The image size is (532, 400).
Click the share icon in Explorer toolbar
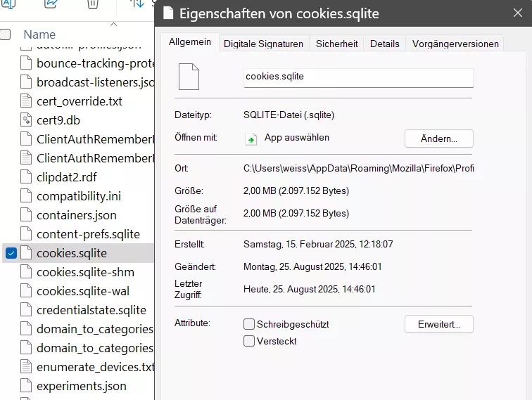(x=51, y=4)
